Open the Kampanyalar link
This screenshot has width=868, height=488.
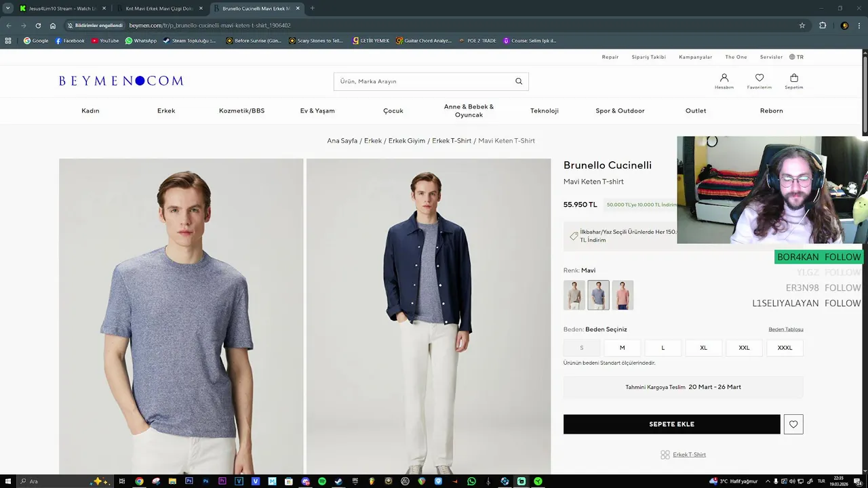pos(696,57)
